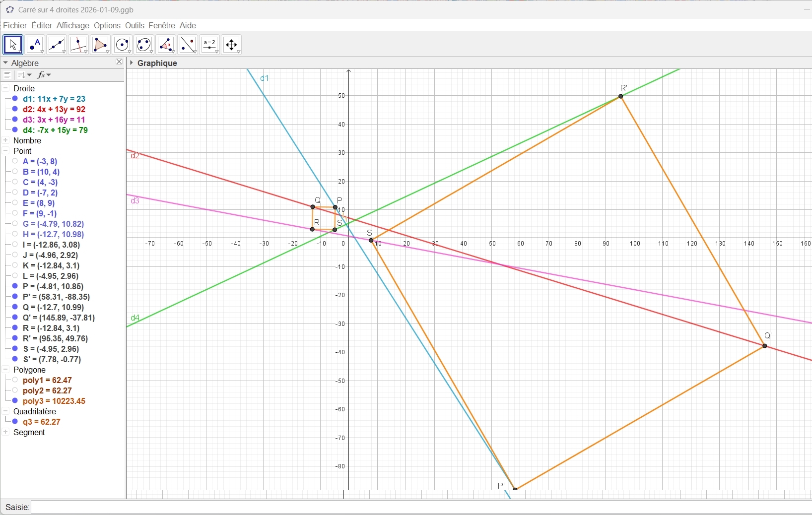
Task: Close the Algèbre panel
Action: (x=119, y=63)
